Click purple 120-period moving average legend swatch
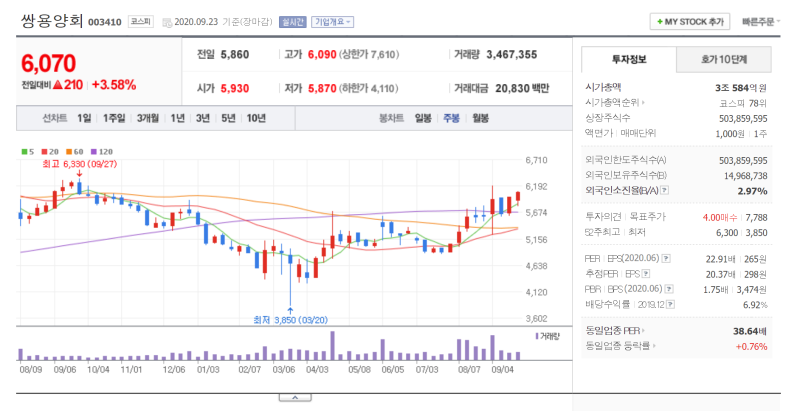This screenshot has width=800, height=411. (93, 152)
